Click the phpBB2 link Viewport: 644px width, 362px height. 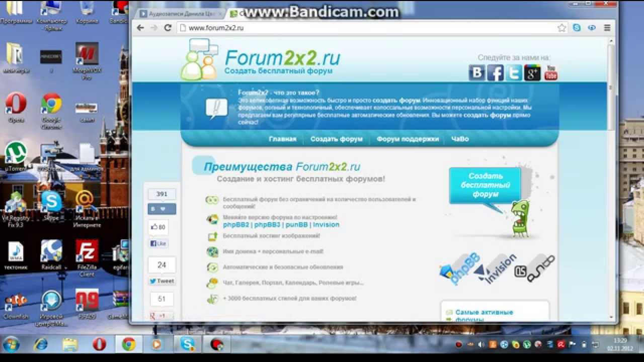[x=236, y=225]
